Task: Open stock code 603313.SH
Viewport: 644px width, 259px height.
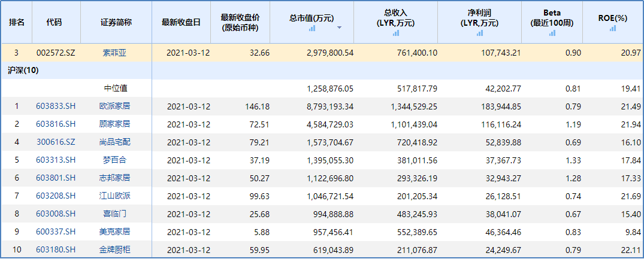Action: click(56, 160)
